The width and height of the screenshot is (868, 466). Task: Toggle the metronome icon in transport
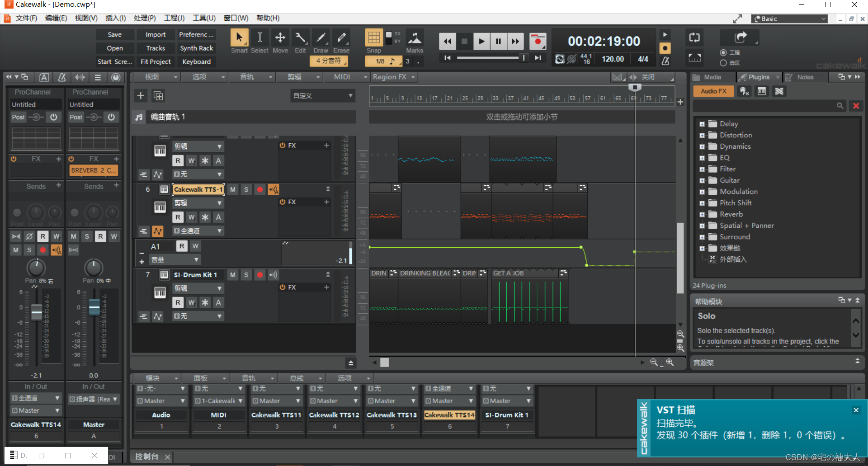coord(665,60)
